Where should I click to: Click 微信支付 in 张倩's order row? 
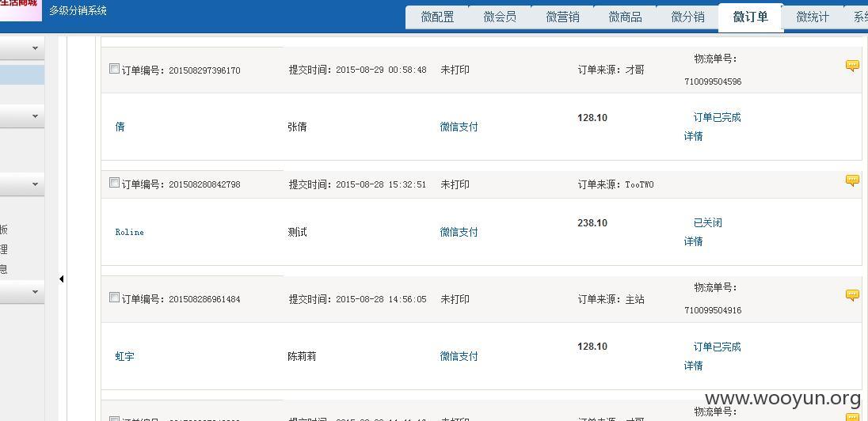(x=459, y=127)
